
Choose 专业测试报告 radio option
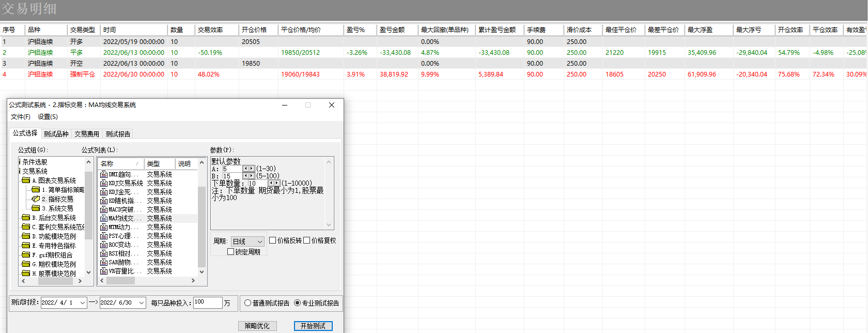(298, 303)
